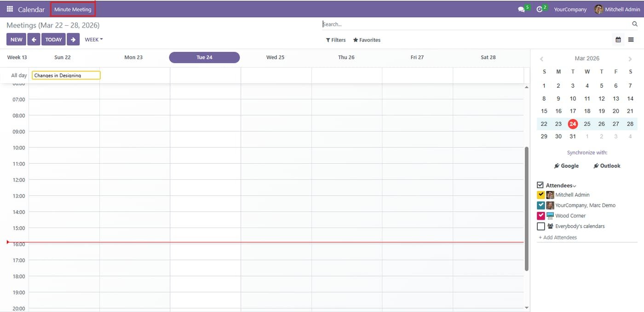Select Fri 27 day header
644x312 pixels.
pos(417,57)
